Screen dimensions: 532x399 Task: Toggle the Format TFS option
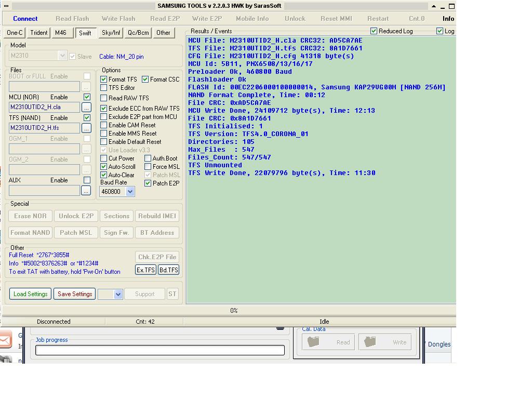pyautogui.click(x=104, y=79)
